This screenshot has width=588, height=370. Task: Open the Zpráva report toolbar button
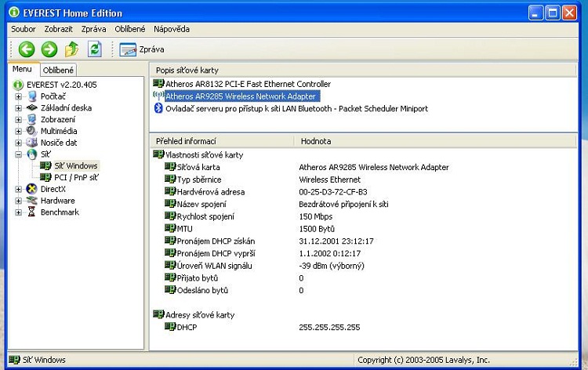click(x=142, y=49)
